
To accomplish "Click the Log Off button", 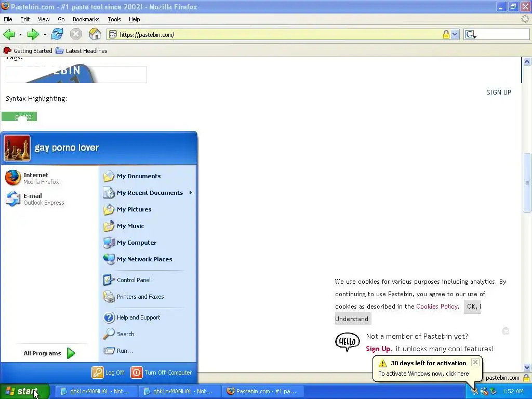I will pyautogui.click(x=108, y=373).
